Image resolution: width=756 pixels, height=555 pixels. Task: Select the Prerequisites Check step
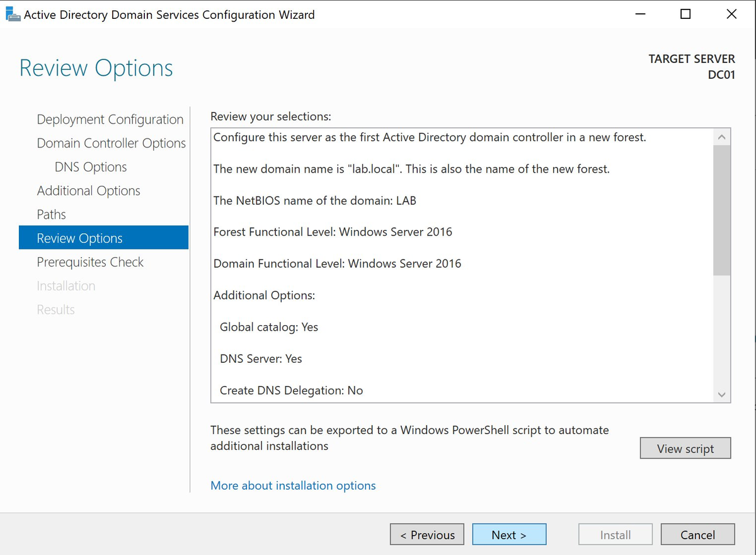90,261
